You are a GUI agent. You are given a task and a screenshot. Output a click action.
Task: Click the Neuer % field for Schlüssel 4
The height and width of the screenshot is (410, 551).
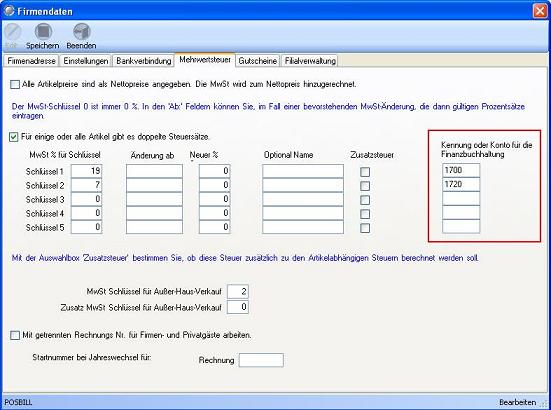tap(215, 213)
